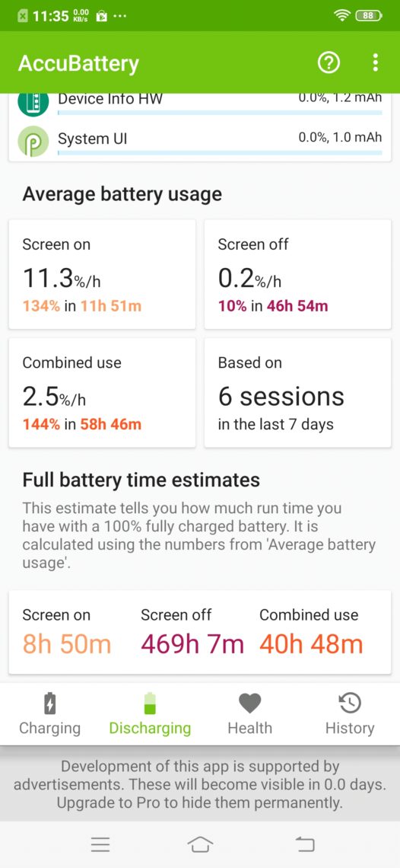Tap the Device Info HW app icon

pos(33,104)
